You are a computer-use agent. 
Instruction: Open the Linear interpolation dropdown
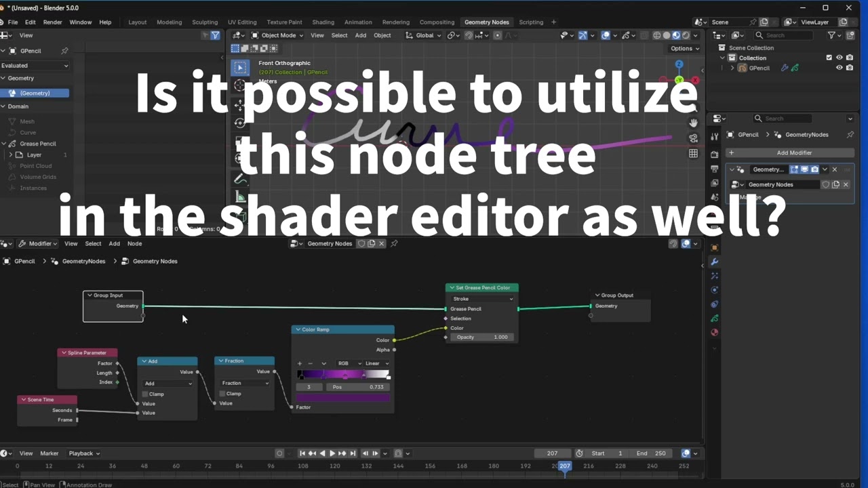point(377,363)
